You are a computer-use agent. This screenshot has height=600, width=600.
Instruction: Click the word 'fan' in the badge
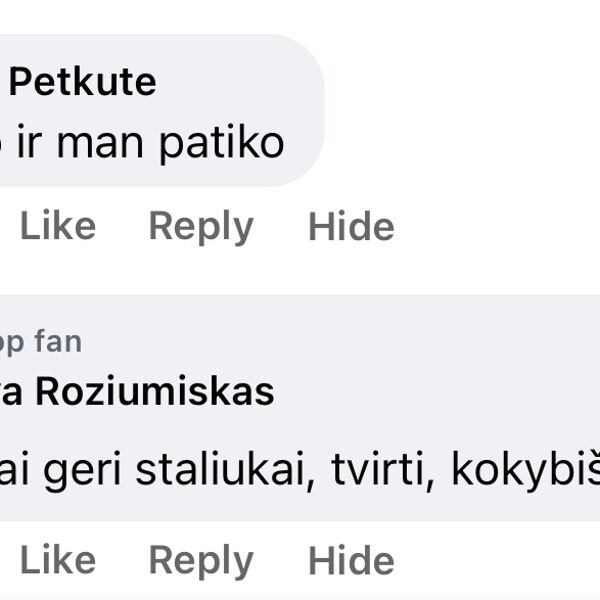point(57,342)
